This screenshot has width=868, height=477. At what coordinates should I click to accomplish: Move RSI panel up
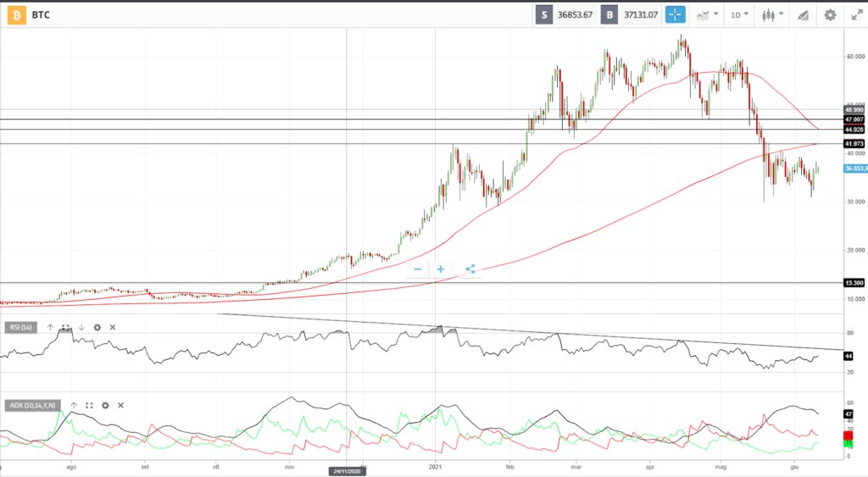50,328
